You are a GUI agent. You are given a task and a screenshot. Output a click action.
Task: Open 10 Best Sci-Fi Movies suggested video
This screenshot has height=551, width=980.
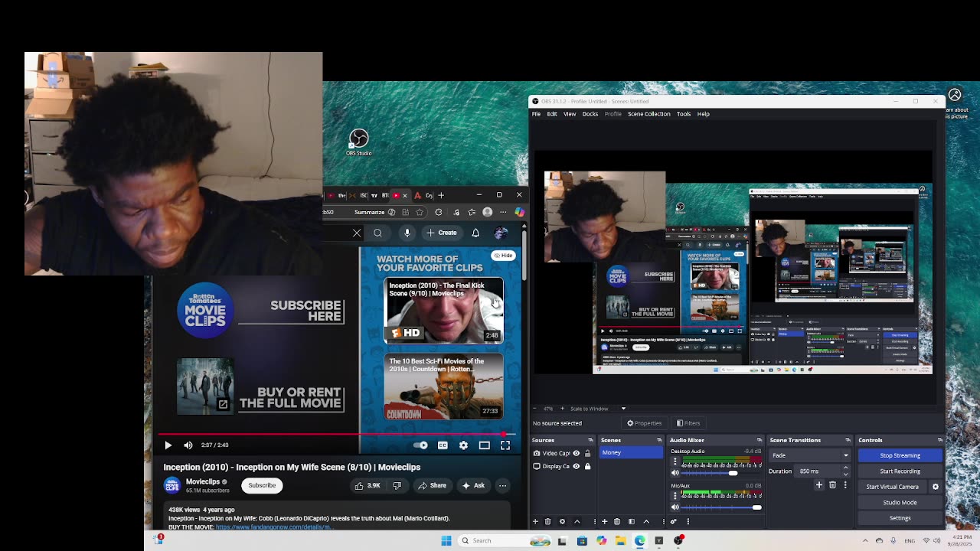point(443,386)
